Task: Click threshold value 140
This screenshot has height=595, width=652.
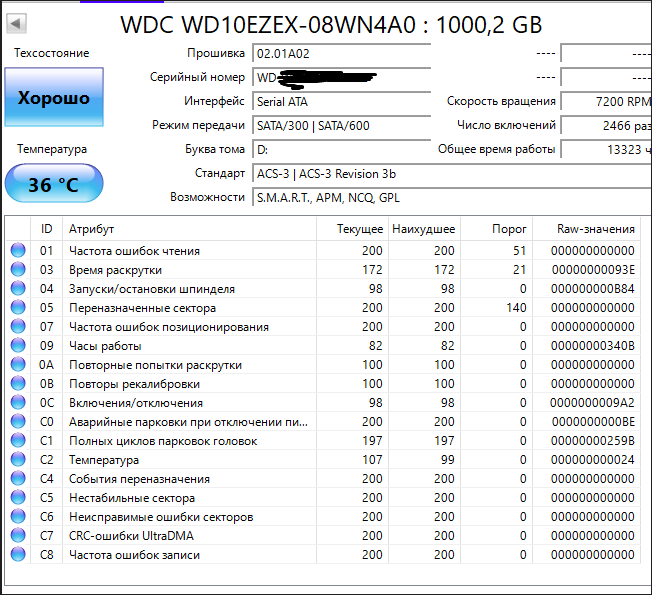Action: [516, 308]
